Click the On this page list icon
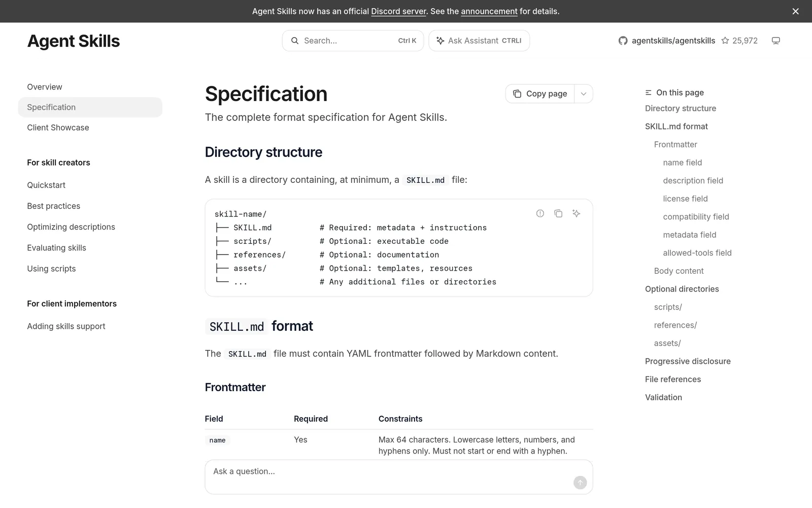The image size is (812, 508). coord(648,92)
